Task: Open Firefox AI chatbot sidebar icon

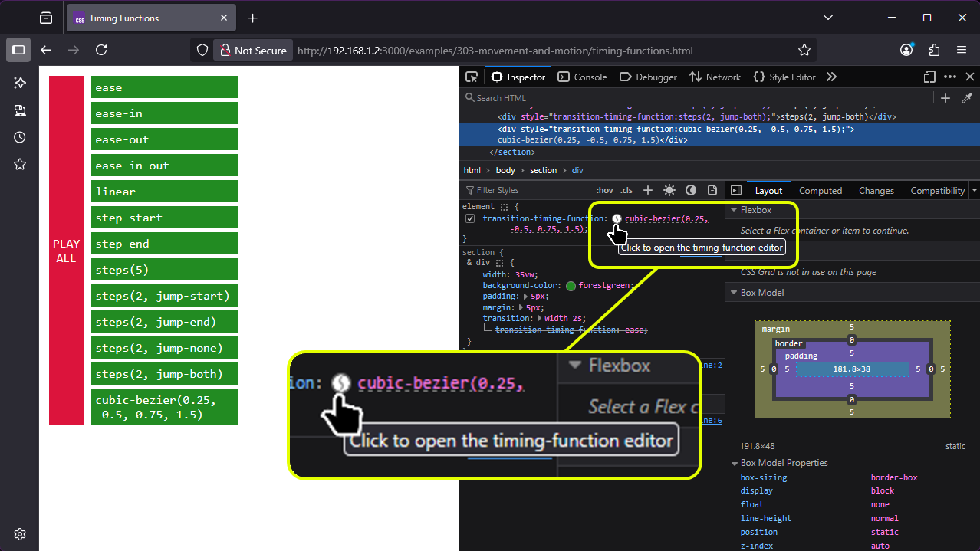Action: click(20, 84)
